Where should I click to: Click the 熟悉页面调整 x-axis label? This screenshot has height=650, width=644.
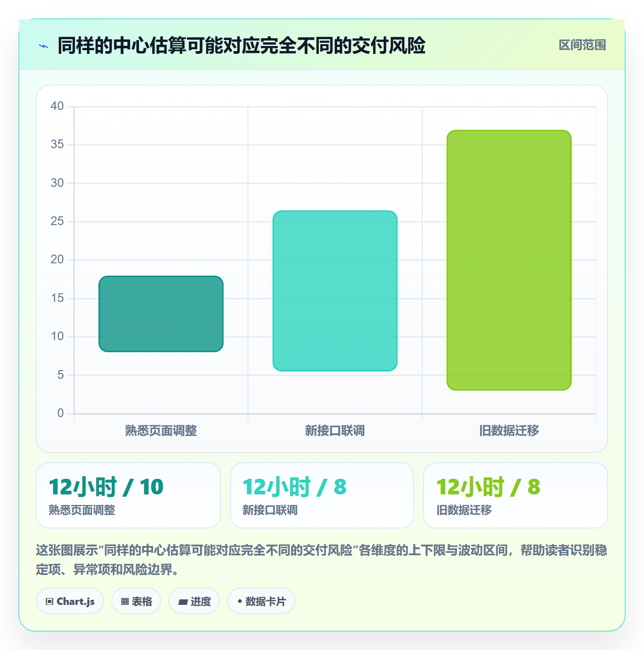[161, 431]
